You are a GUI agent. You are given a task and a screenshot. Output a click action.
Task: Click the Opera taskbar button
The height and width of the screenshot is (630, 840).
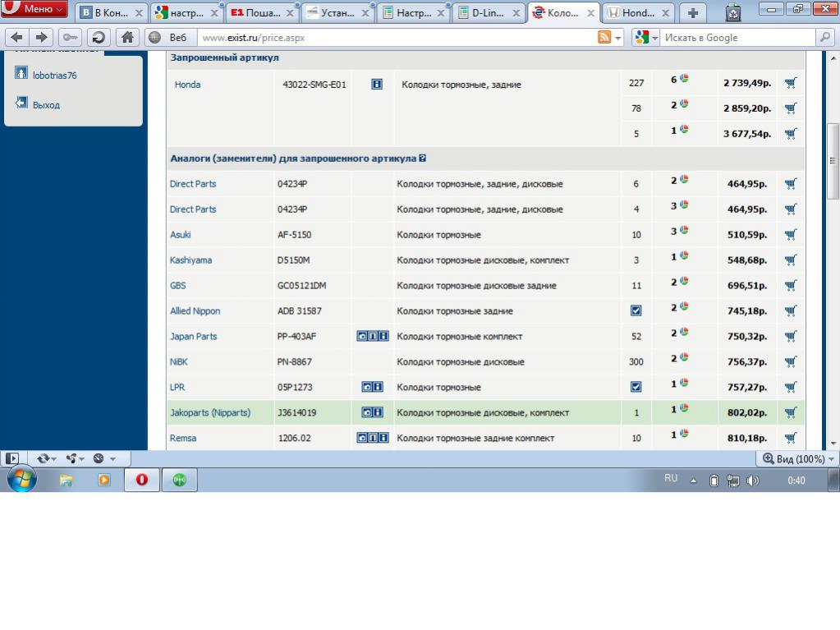(x=142, y=480)
